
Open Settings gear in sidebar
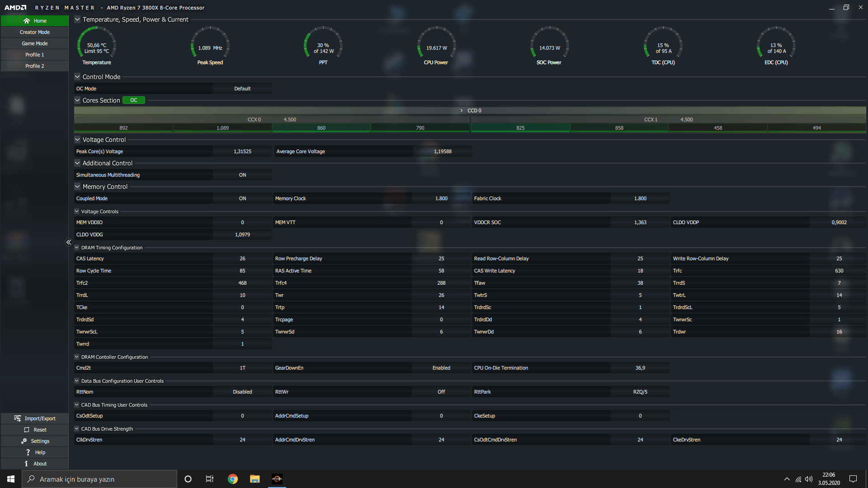(24, 441)
